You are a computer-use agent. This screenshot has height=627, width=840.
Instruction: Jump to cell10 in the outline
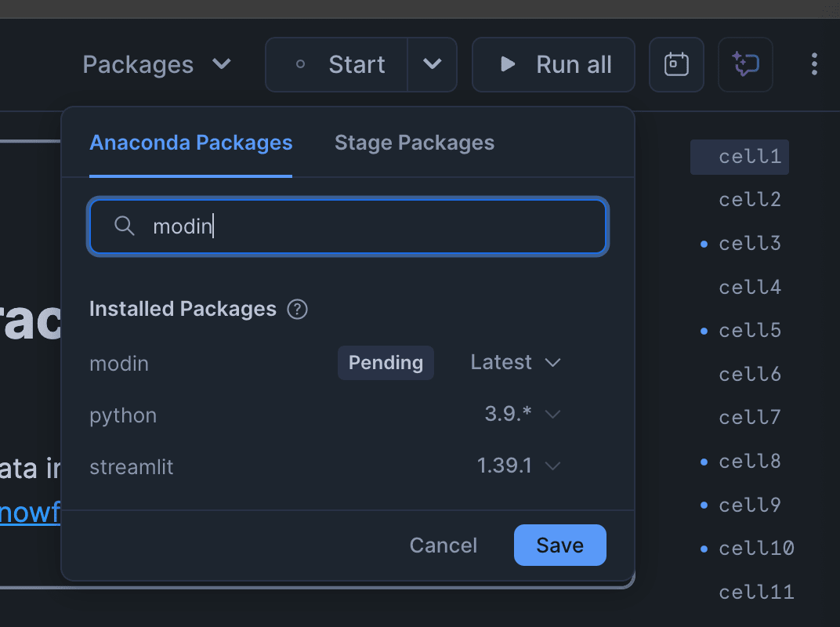pyautogui.click(x=756, y=548)
